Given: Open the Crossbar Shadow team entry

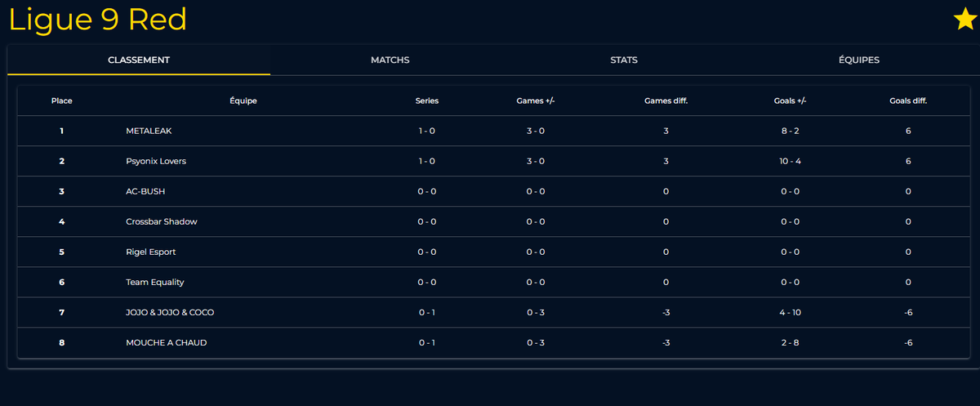Looking at the screenshot, I should [162, 221].
